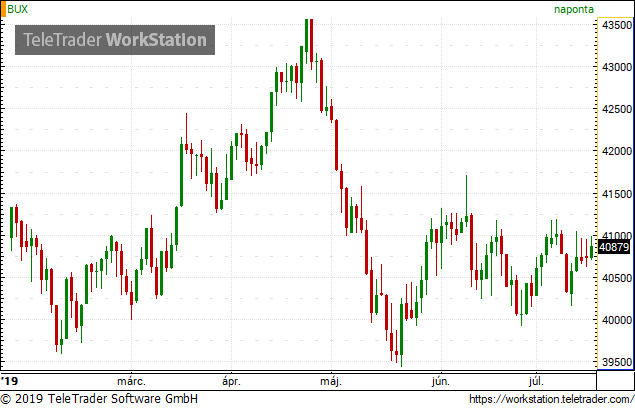Click the current price tag 40879
The width and height of the screenshot is (635, 408).
tap(614, 247)
